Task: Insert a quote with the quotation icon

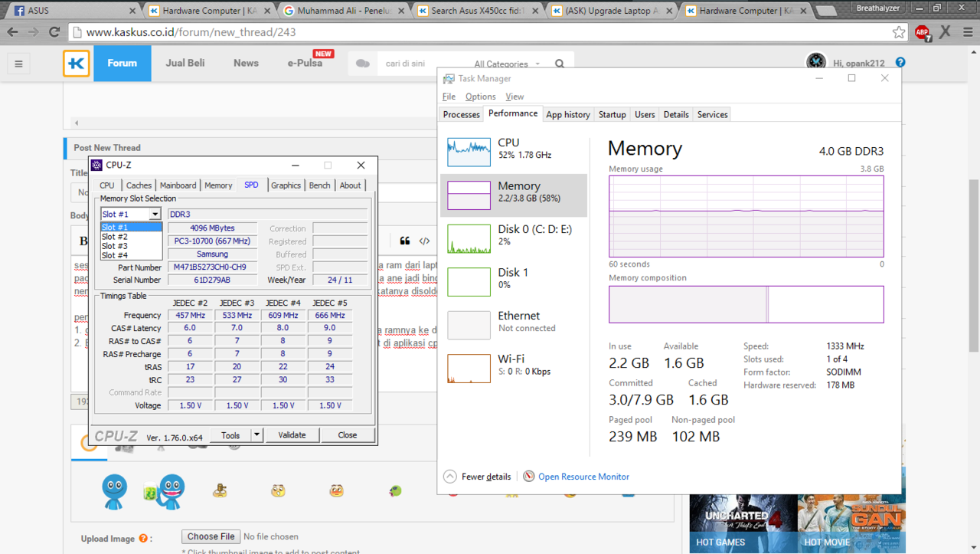Action: click(x=405, y=241)
